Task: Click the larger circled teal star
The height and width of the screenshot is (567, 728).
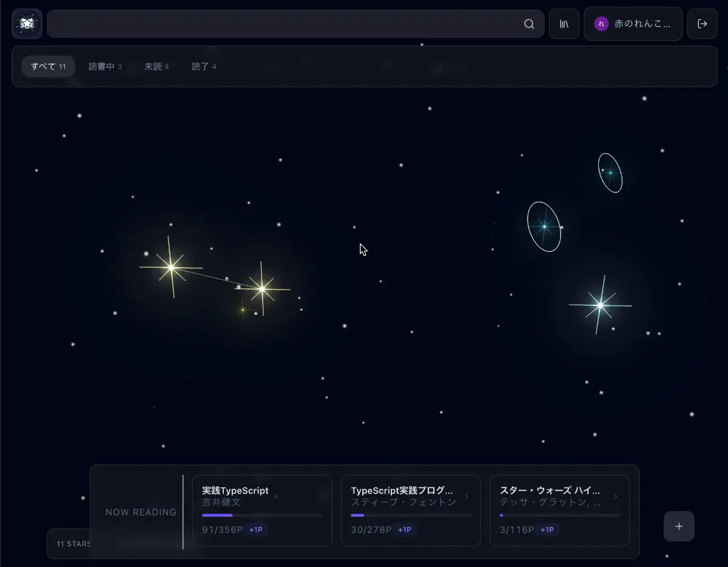Action: (544, 226)
